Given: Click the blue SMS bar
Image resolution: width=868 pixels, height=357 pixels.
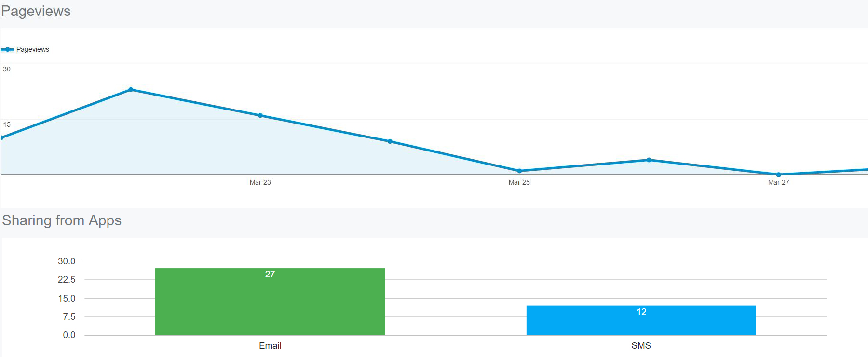Looking at the screenshot, I should [641, 320].
